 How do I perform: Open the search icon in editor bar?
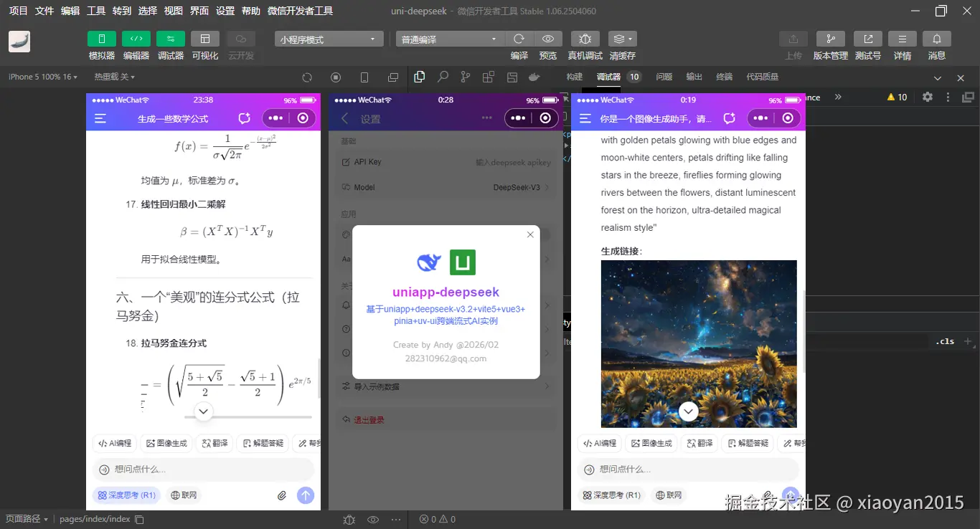[443, 77]
